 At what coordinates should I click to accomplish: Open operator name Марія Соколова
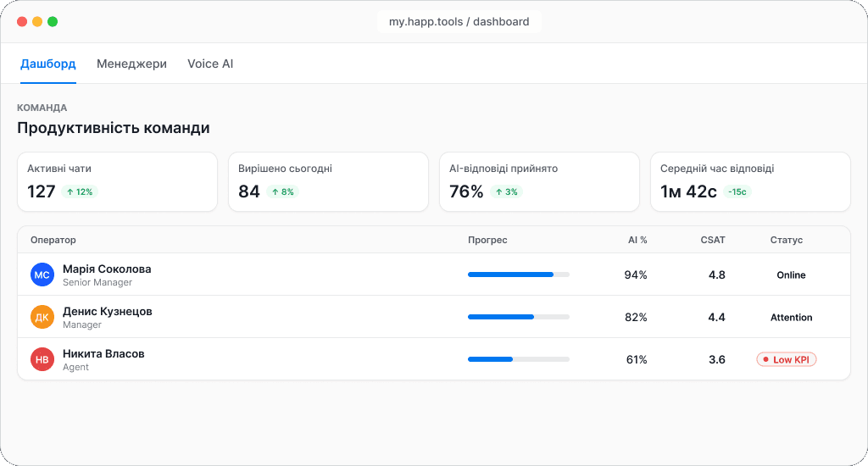107,269
